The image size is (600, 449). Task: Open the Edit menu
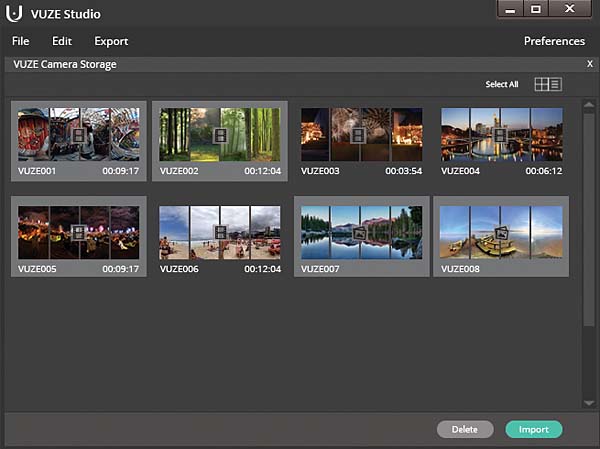point(62,41)
